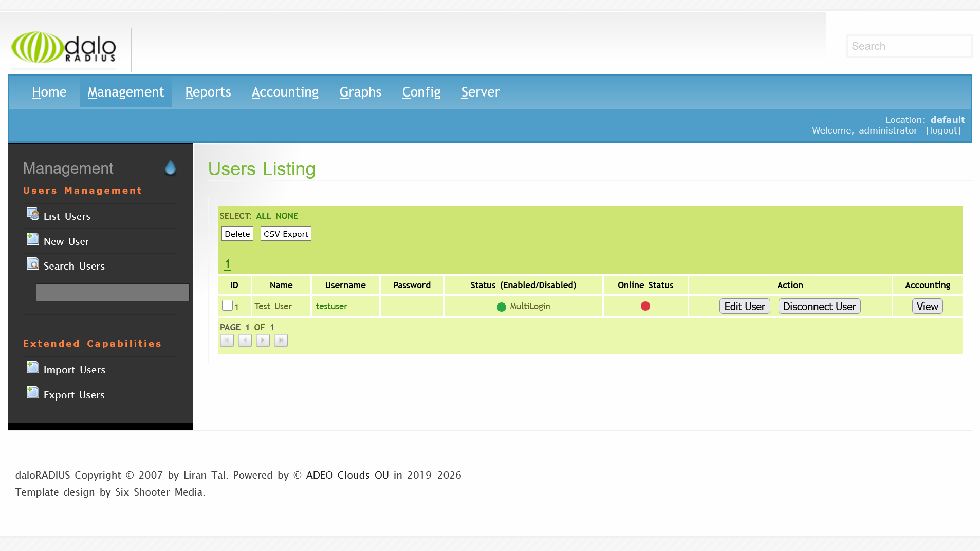980x551 pixels.
Task: Click the Username column header
Action: point(345,285)
